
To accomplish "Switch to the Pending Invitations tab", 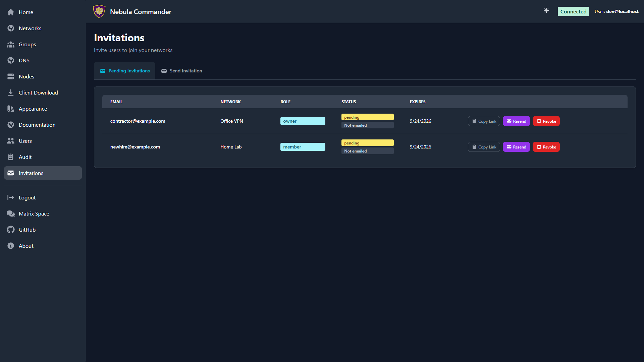I will click(x=124, y=71).
